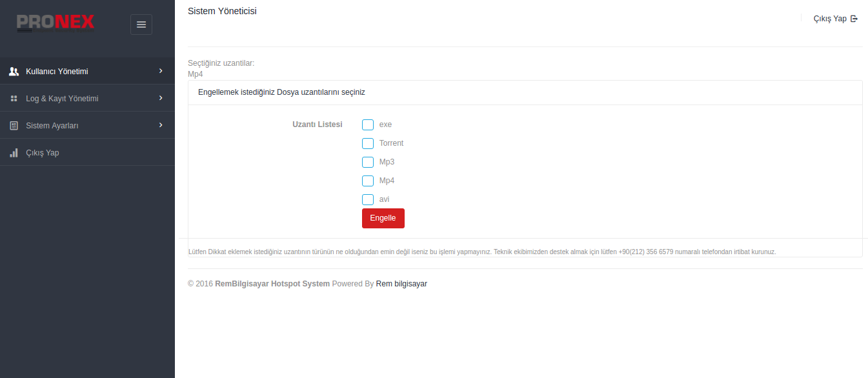This screenshot has width=868, height=378.
Task: Click the avi label text
Action: (384, 199)
